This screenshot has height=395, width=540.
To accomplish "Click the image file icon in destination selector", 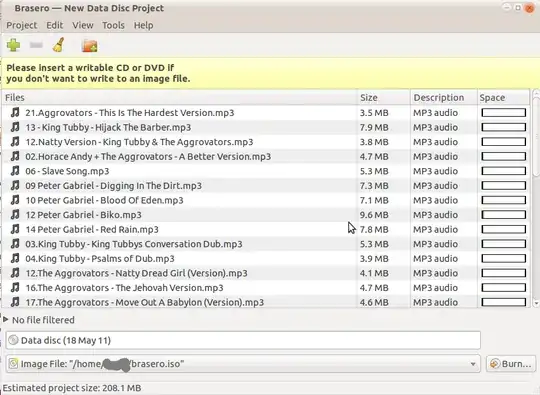I will coord(13,364).
